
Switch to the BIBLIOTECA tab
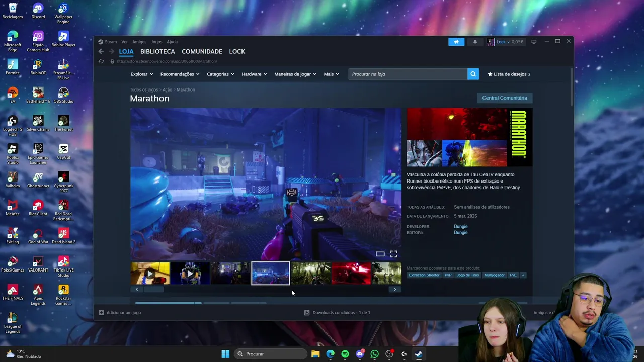[x=157, y=51]
